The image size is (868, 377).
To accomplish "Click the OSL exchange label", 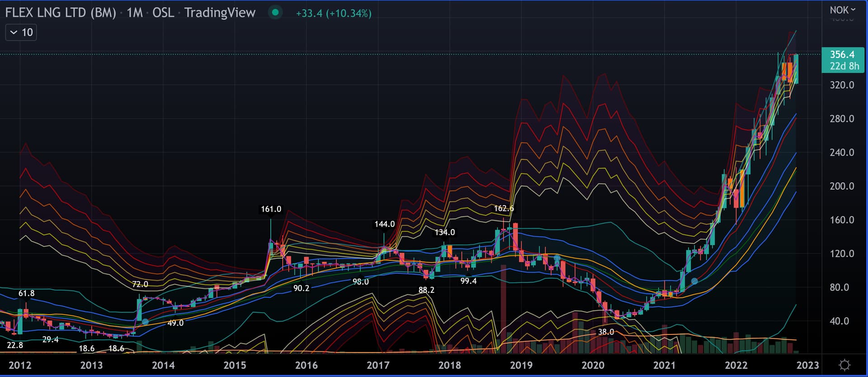I will (x=163, y=13).
